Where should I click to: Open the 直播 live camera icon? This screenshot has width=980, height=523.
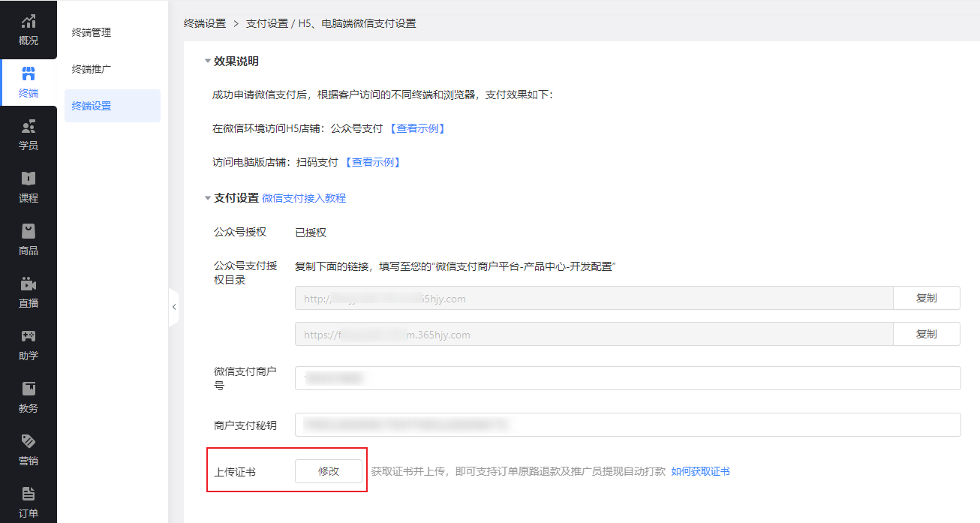[x=29, y=284]
